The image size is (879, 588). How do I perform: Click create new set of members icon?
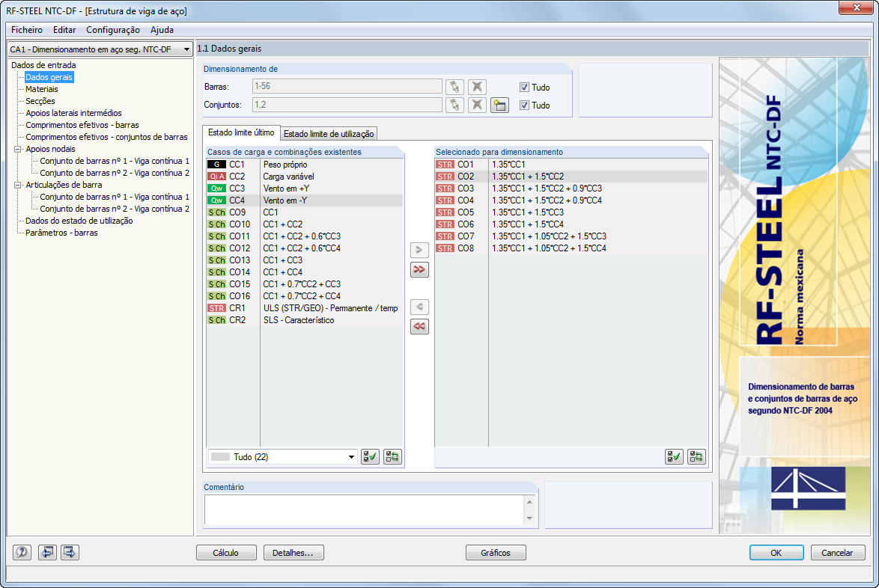(499, 105)
